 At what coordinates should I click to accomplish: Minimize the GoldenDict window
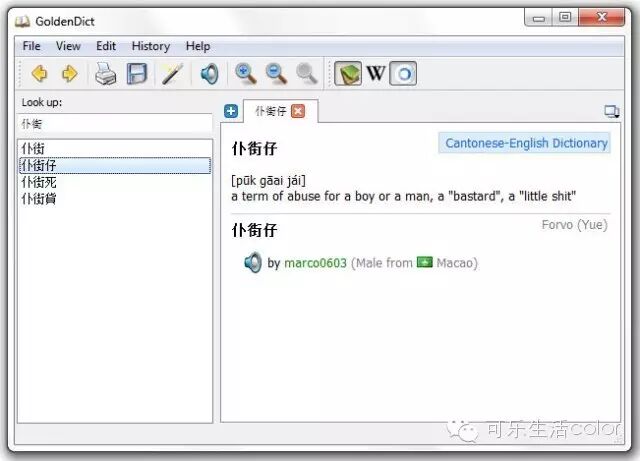[539, 18]
